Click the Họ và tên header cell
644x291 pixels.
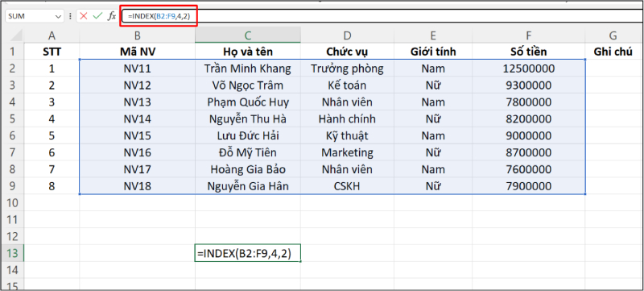[x=248, y=52]
